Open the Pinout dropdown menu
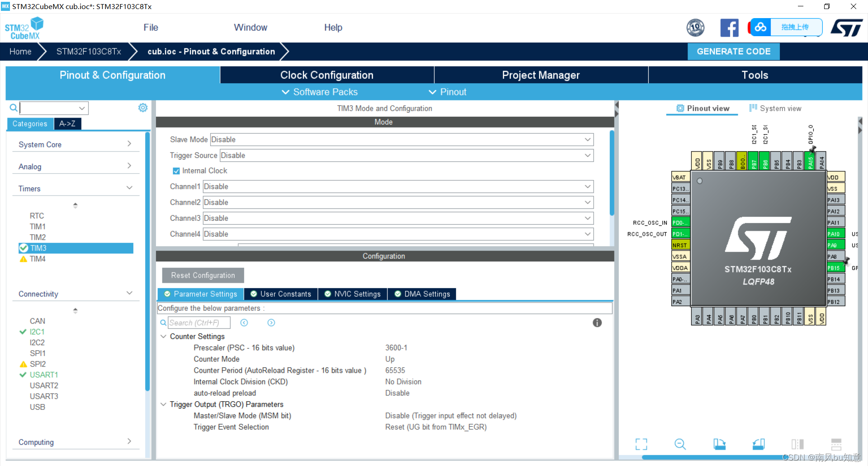 pos(447,92)
